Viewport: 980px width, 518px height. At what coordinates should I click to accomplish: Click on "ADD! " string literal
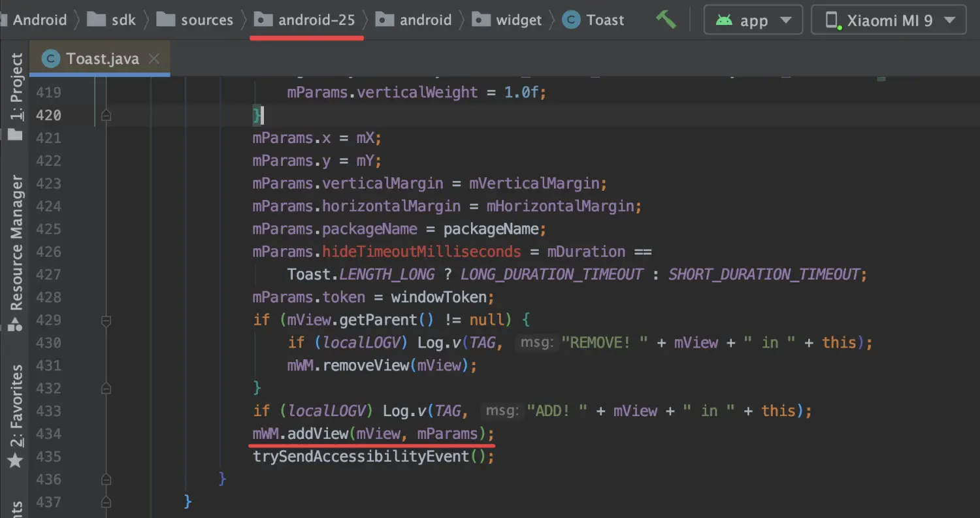click(557, 411)
